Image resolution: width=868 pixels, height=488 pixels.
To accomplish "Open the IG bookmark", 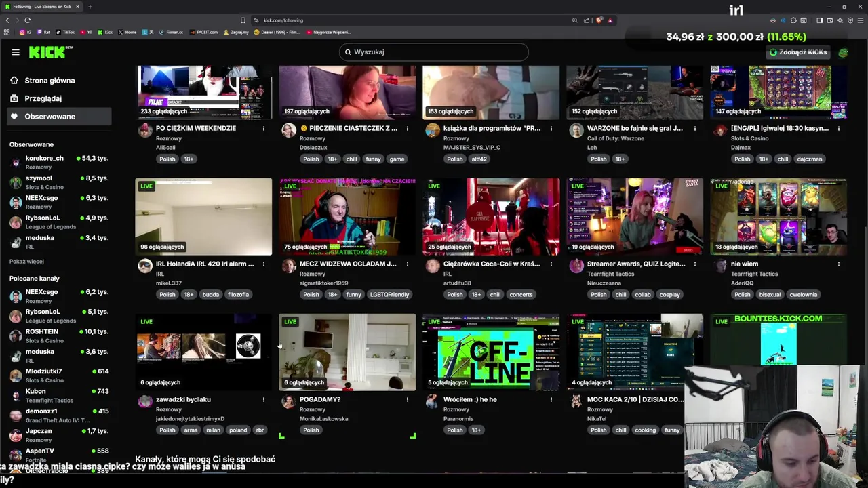I will tap(26, 32).
